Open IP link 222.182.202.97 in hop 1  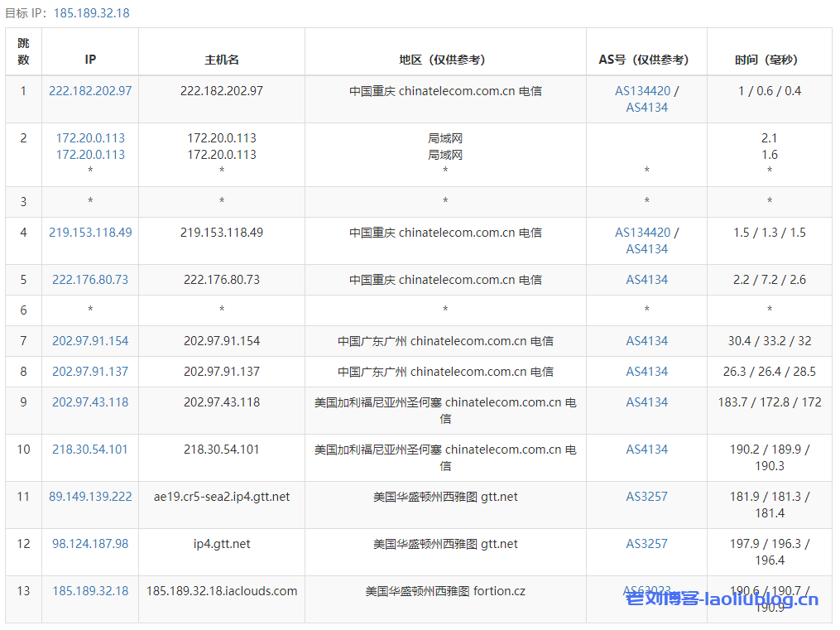pos(90,91)
